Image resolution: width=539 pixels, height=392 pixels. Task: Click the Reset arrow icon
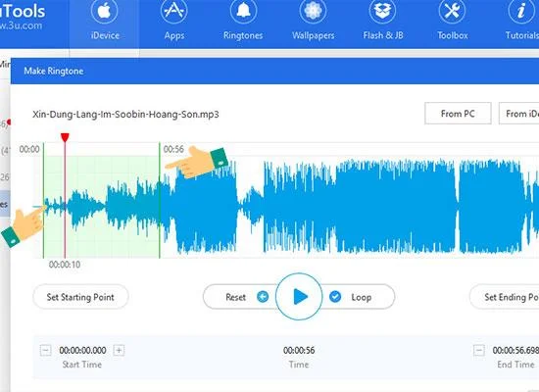click(263, 297)
